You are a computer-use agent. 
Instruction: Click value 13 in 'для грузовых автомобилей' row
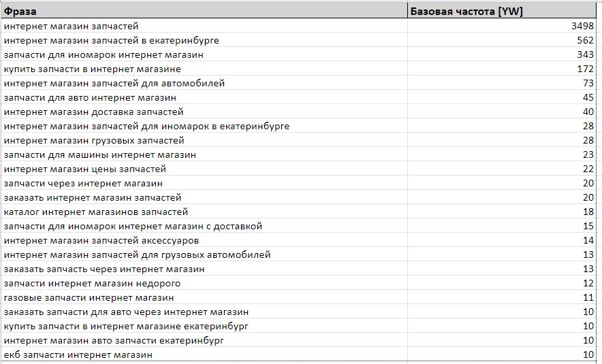click(x=588, y=254)
